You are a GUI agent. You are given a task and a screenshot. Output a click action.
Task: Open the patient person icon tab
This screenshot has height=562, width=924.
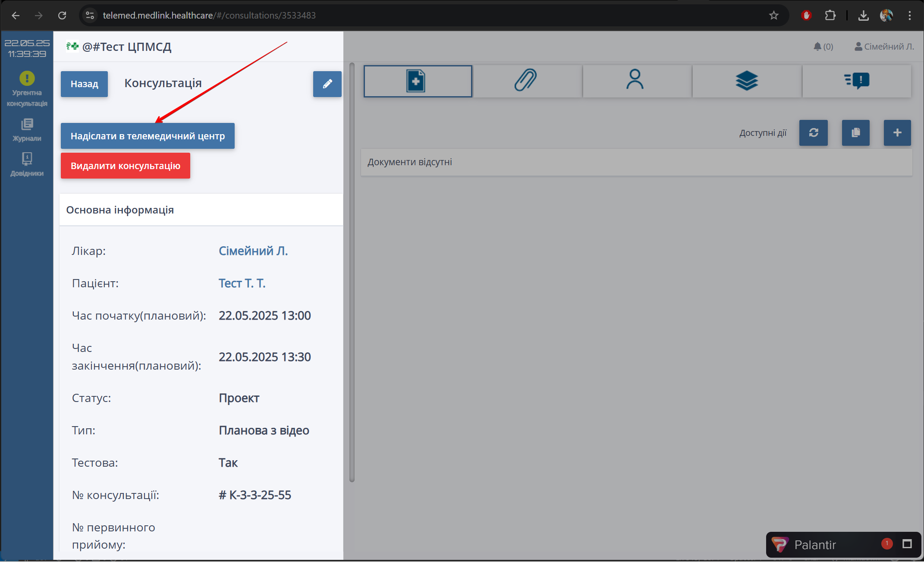(637, 81)
